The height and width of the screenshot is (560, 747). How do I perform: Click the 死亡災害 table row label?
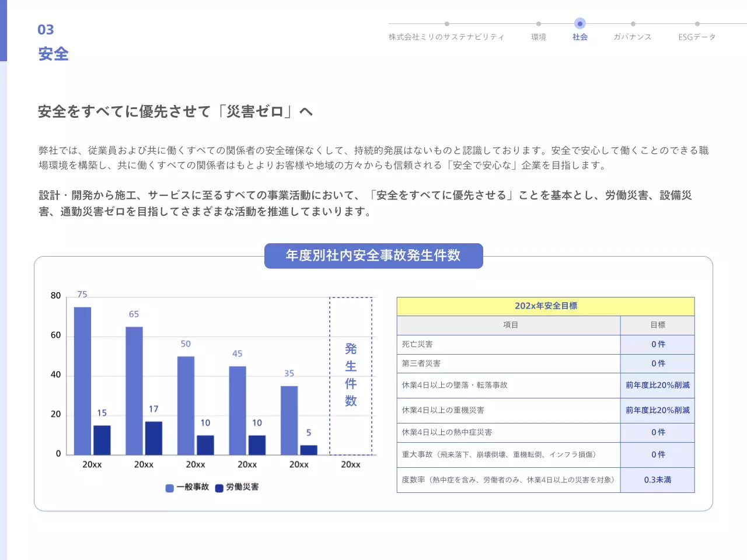pyautogui.click(x=417, y=344)
